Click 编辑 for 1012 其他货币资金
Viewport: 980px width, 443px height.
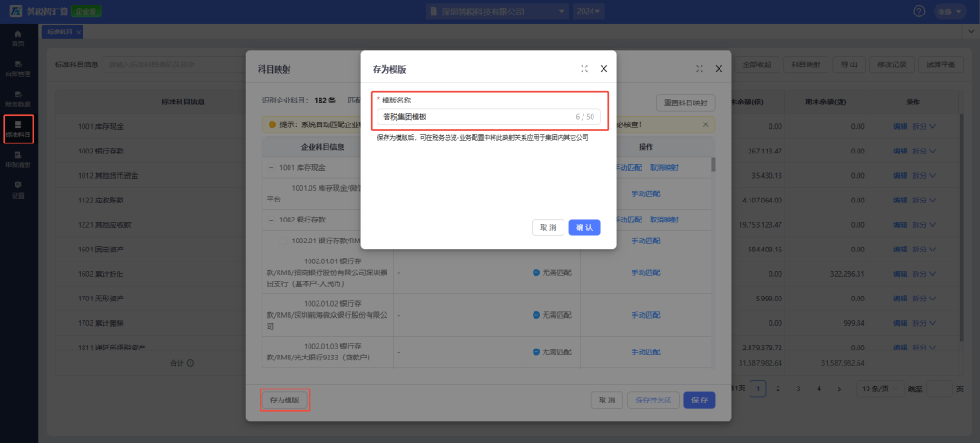pos(900,175)
